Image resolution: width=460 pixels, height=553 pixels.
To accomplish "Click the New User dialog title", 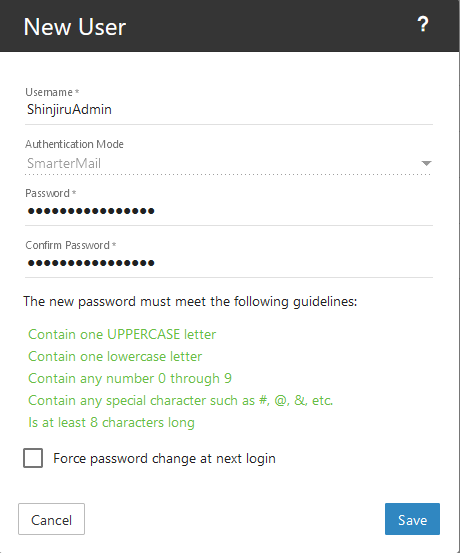I will [75, 27].
